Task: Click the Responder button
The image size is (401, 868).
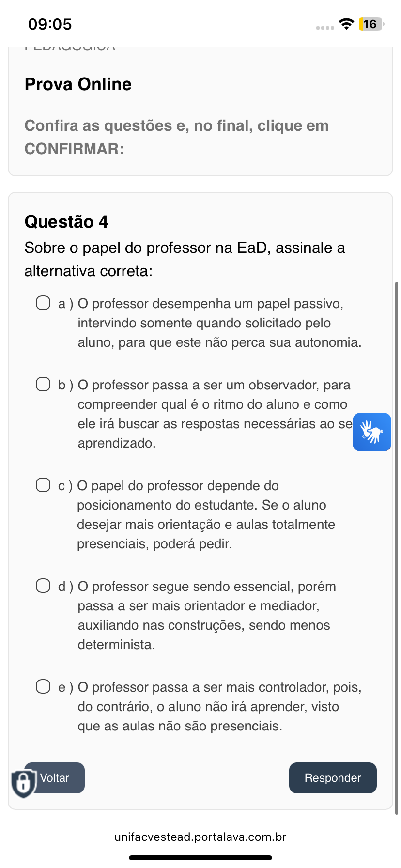Action: click(x=333, y=778)
